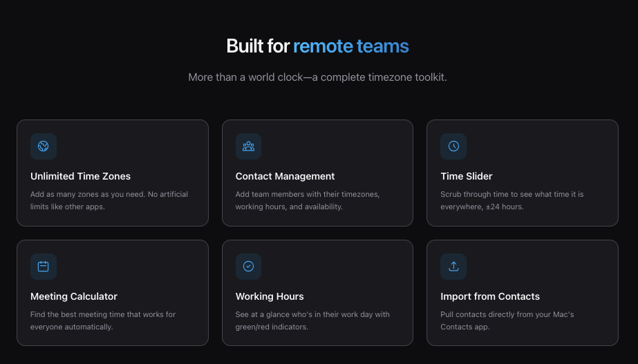Click the 'More than a world clock' subtitle

pyautogui.click(x=317, y=77)
